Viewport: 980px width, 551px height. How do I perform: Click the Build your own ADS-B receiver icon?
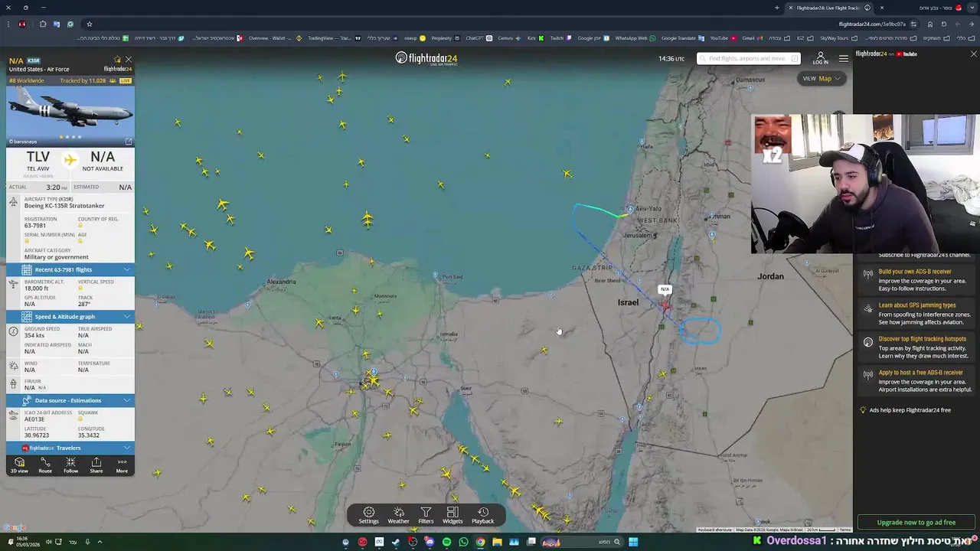tap(868, 274)
